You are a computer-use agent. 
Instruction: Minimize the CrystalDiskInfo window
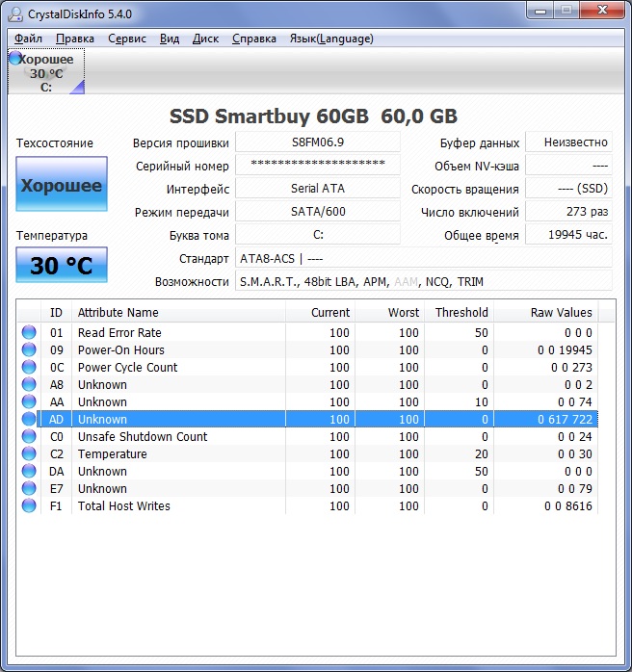540,11
